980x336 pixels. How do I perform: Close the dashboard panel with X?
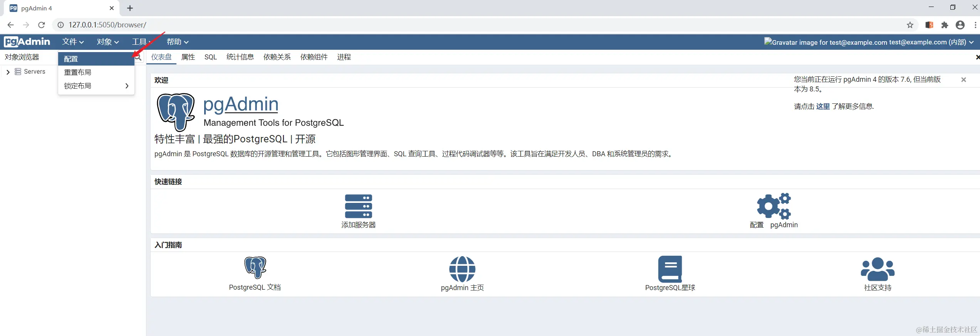click(977, 57)
